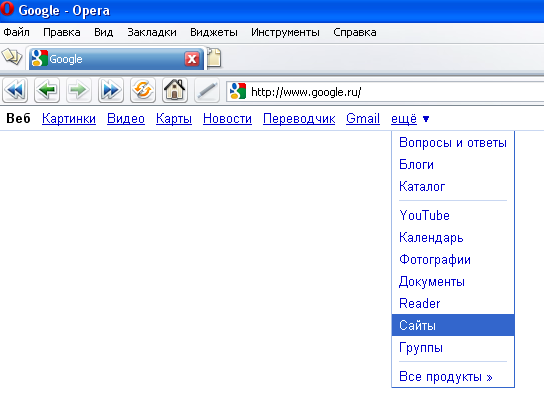This screenshot has width=544, height=412.
Task: Click the Rewind navigation icon
Action: [15, 91]
